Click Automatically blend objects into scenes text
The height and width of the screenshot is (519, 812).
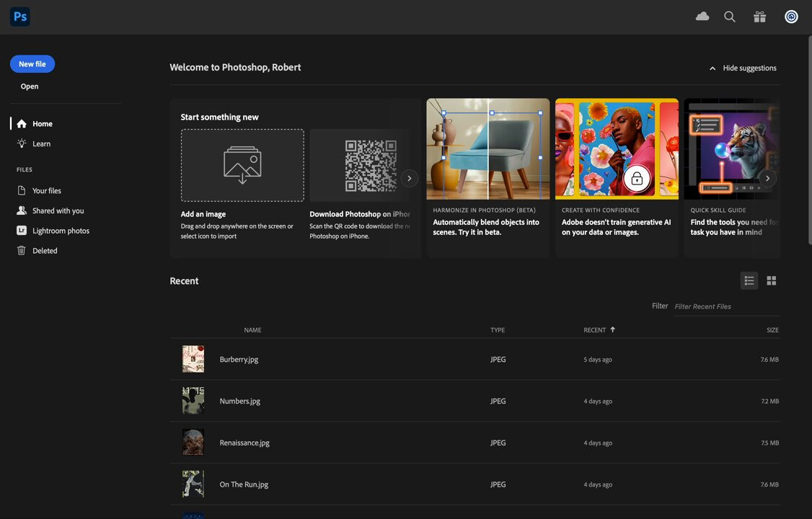[486, 227]
